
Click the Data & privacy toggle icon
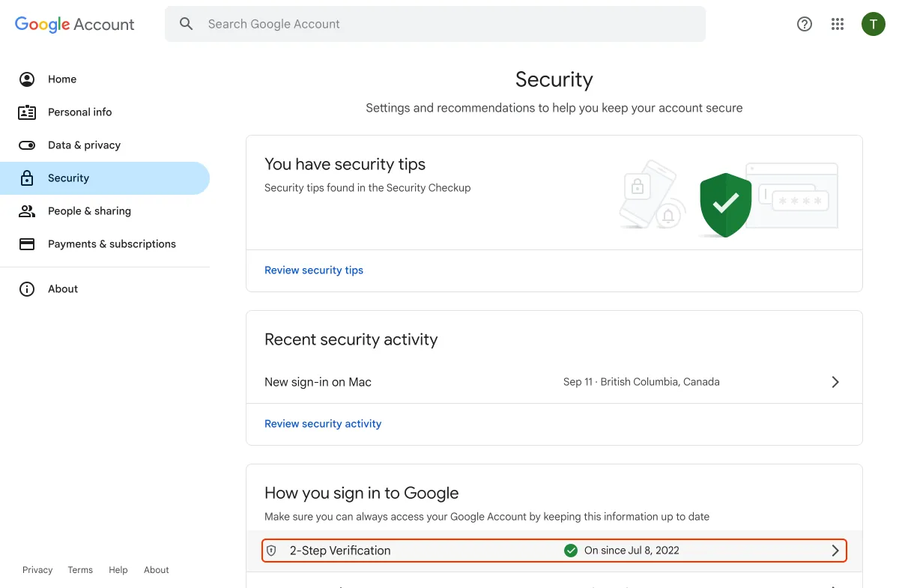point(27,145)
